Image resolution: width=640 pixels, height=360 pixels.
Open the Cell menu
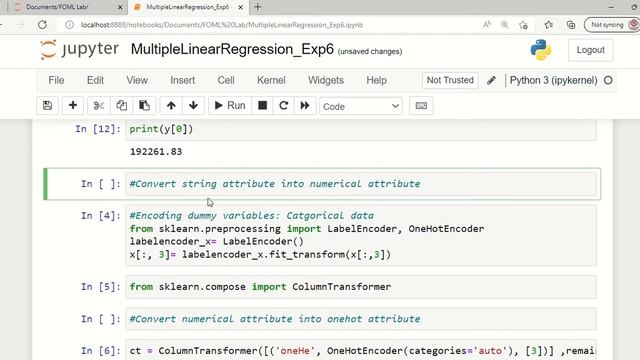(x=226, y=80)
